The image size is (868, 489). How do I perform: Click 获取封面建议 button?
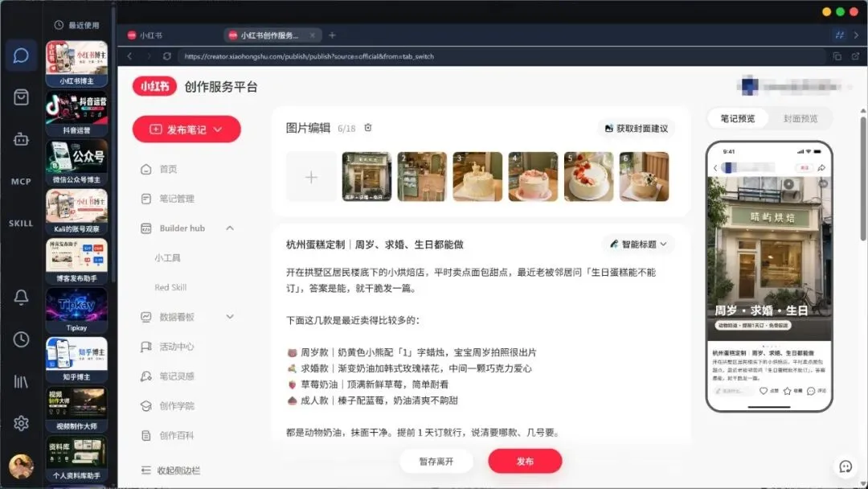pyautogui.click(x=637, y=128)
